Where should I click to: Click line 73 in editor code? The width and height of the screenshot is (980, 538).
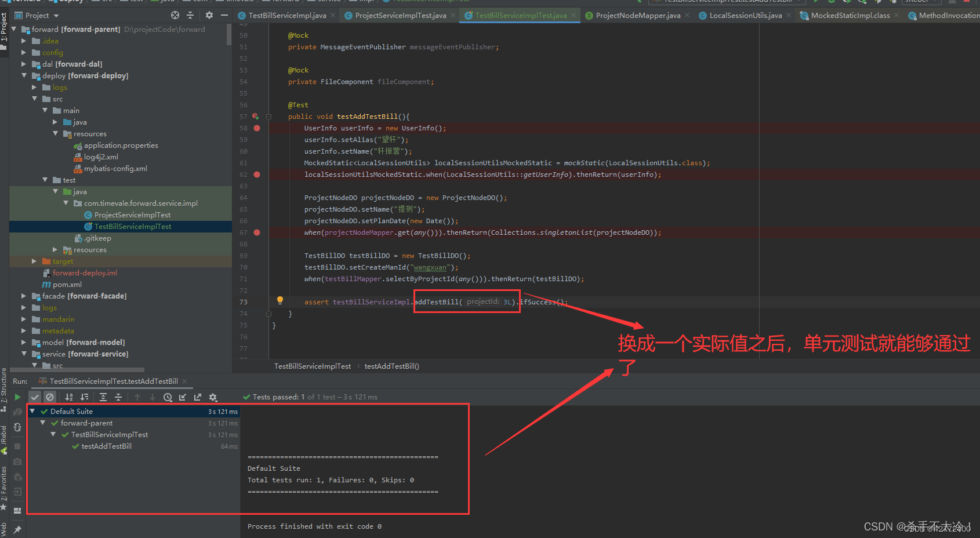click(435, 302)
